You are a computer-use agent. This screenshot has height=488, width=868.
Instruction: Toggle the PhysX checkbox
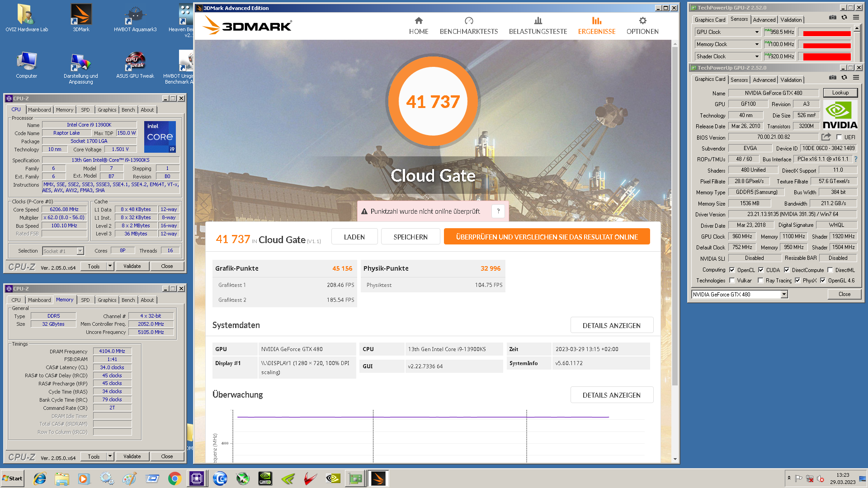click(x=797, y=281)
